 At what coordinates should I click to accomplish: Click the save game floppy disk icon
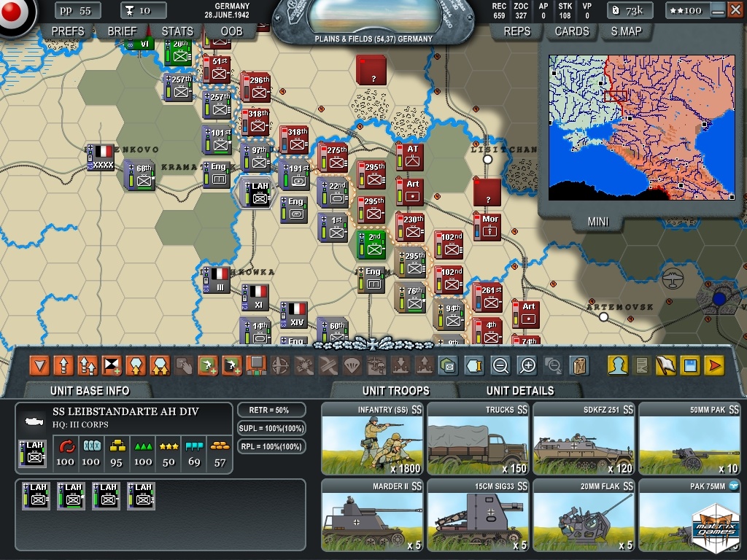689,365
